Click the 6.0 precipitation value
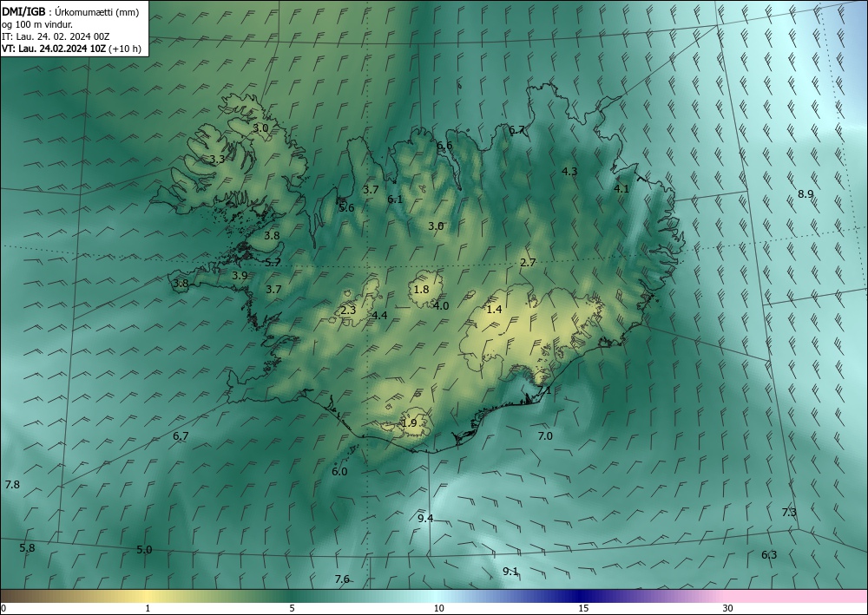868x615 pixels. 339,472
